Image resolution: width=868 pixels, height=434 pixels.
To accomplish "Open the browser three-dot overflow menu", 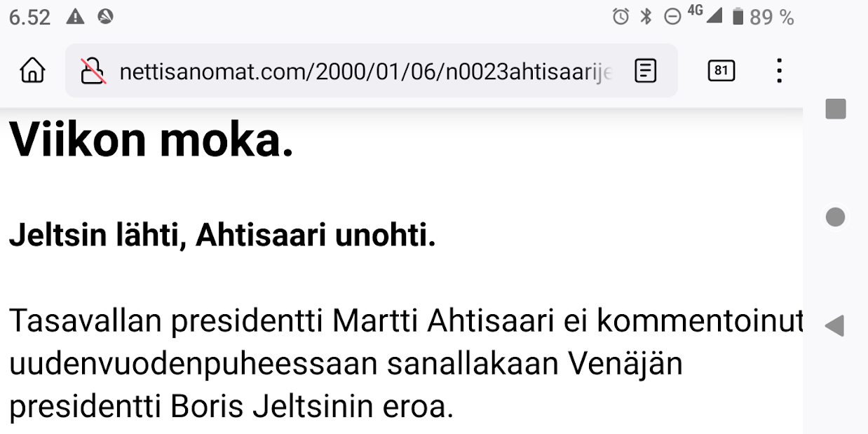I will pos(779,71).
